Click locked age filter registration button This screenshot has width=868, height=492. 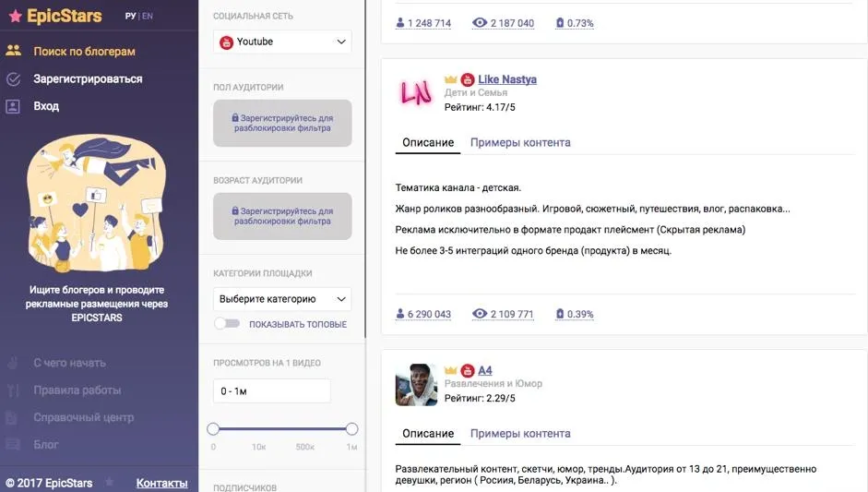point(282,216)
